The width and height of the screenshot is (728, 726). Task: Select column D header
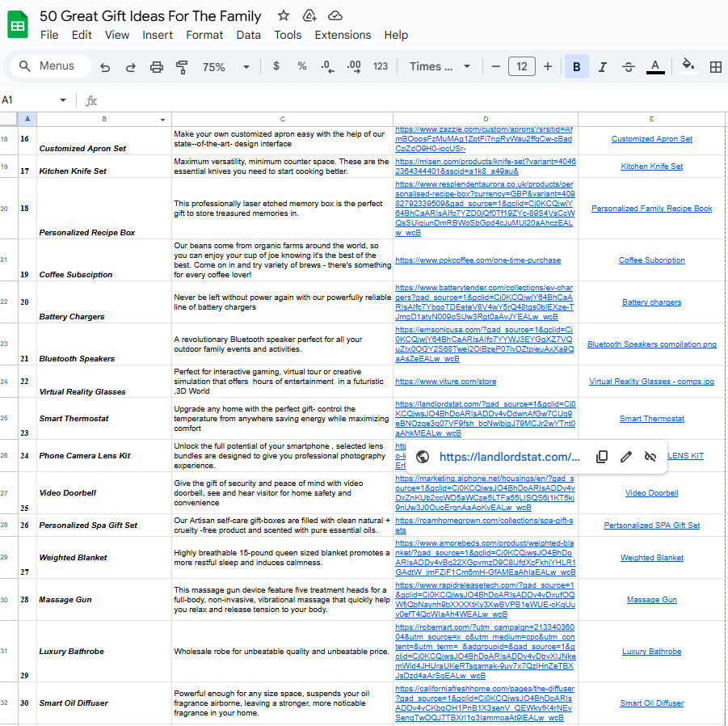coord(486,119)
